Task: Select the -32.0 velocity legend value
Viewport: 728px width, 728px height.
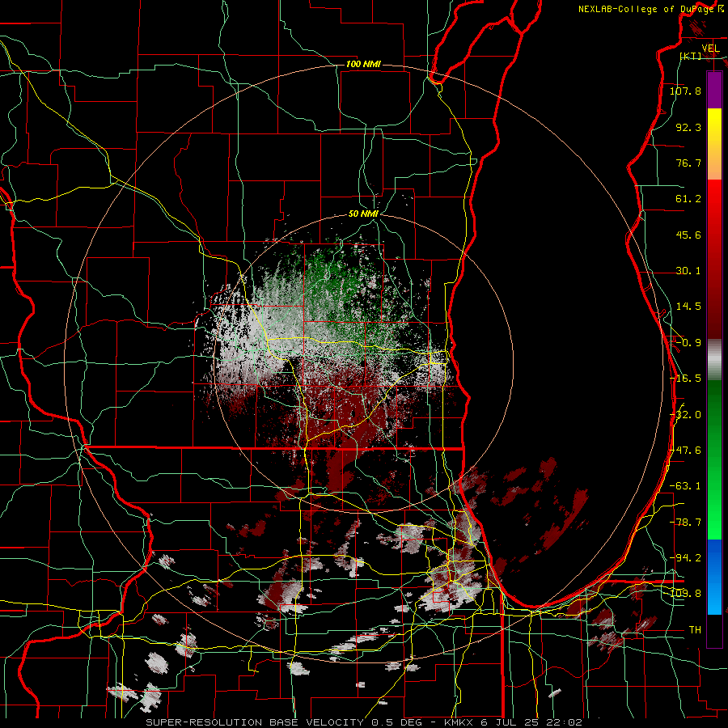Action: click(685, 415)
